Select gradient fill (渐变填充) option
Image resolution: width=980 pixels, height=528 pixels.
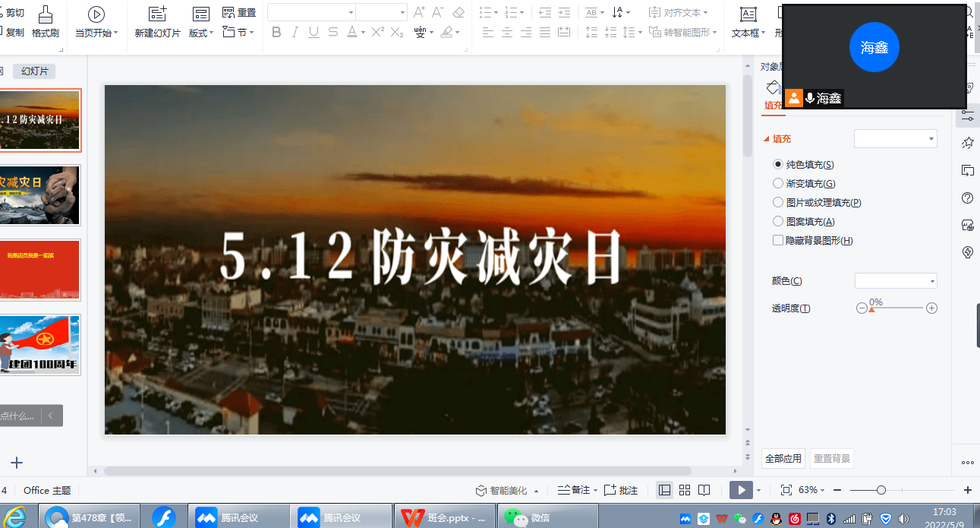pos(778,183)
